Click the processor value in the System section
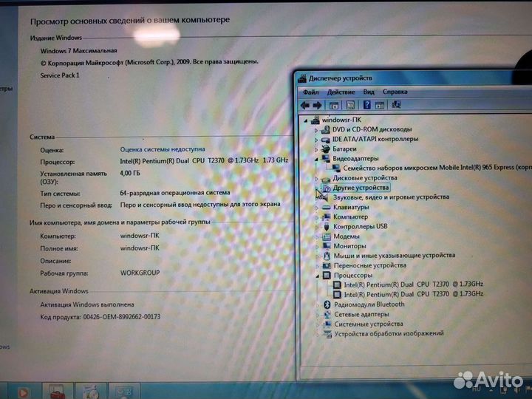532x399 pixels. pos(204,160)
